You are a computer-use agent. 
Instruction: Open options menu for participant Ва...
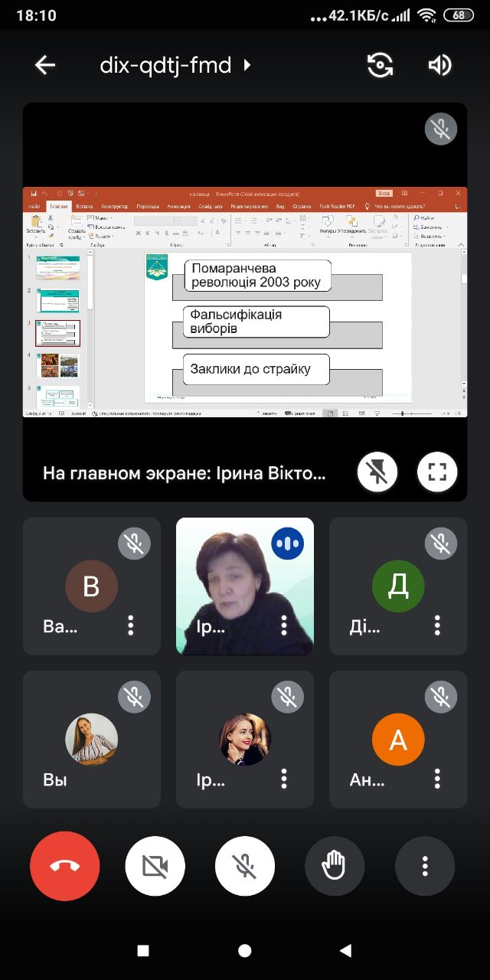tap(131, 626)
